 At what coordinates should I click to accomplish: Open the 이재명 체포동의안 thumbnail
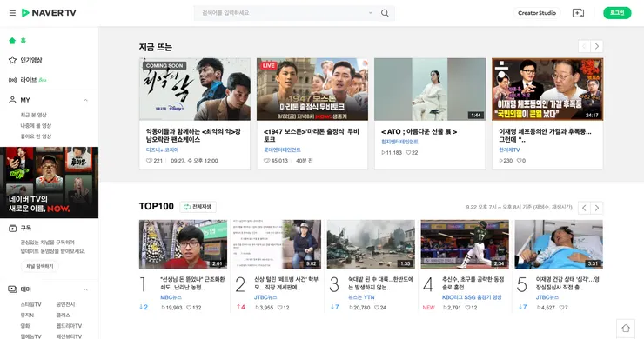pos(547,89)
